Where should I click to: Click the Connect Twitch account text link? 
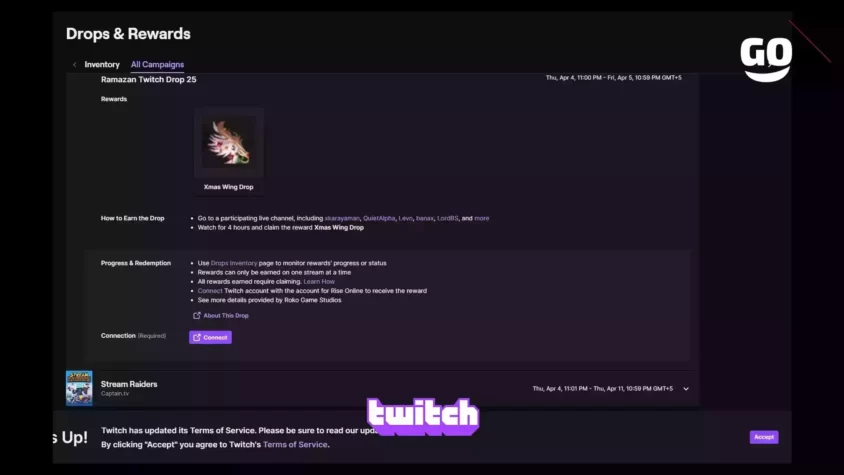(210, 291)
